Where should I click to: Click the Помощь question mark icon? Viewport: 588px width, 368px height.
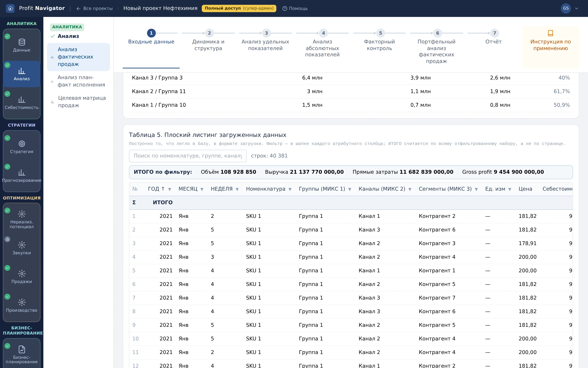coord(284,8)
